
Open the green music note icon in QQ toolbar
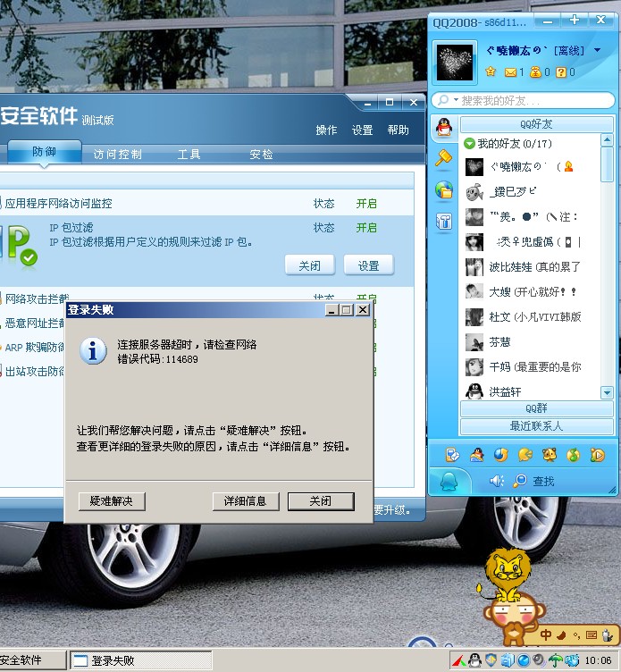(x=574, y=455)
